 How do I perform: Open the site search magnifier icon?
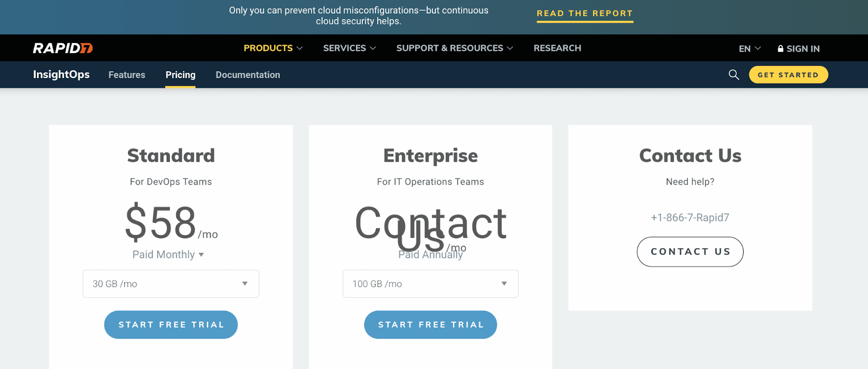click(x=734, y=75)
